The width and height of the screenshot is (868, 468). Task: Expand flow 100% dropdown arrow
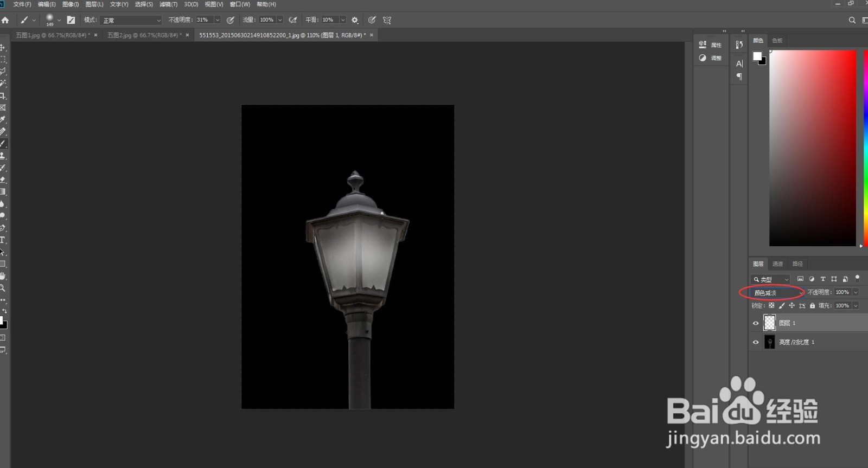coord(280,20)
